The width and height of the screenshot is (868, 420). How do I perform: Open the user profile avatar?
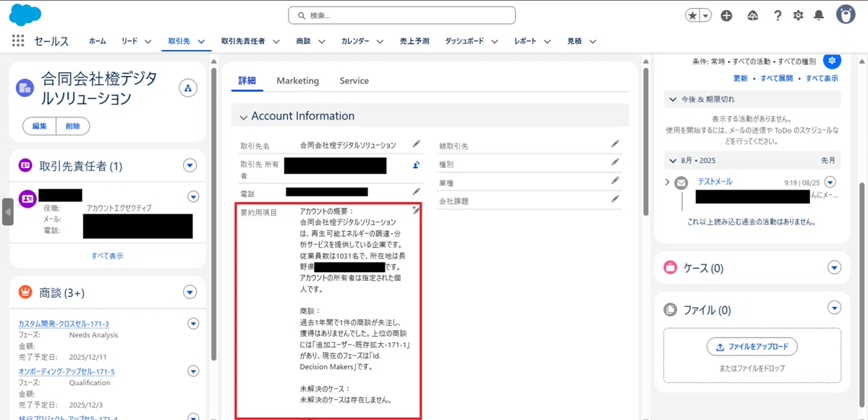(x=846, y=14)
